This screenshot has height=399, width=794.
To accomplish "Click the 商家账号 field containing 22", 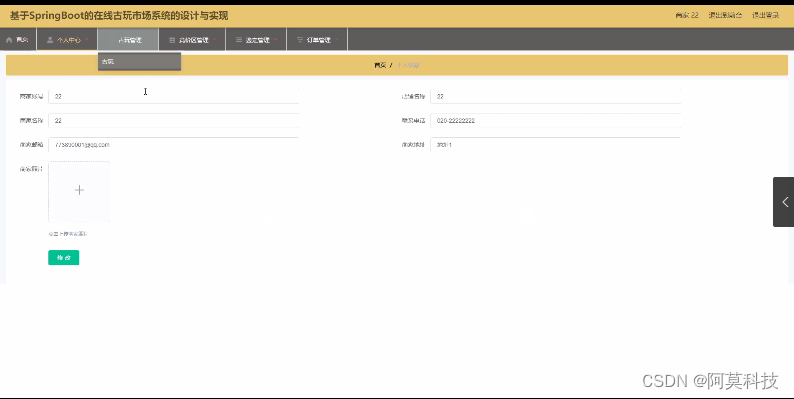I will pos(173,96).
